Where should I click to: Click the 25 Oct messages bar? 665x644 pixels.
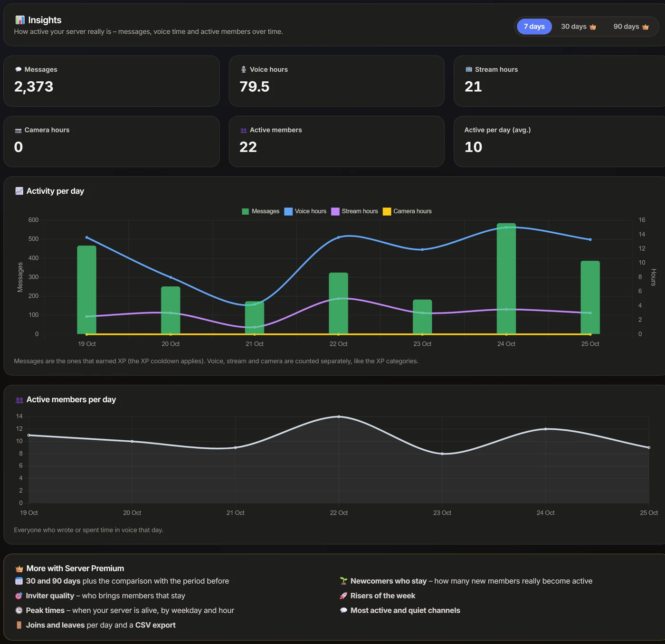590,297
